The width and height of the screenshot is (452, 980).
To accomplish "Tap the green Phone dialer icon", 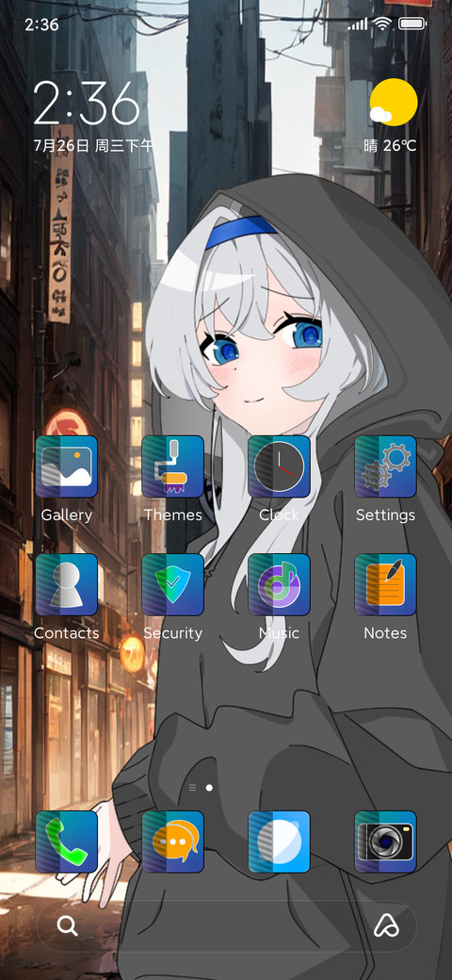I will [x=66, y=841].
